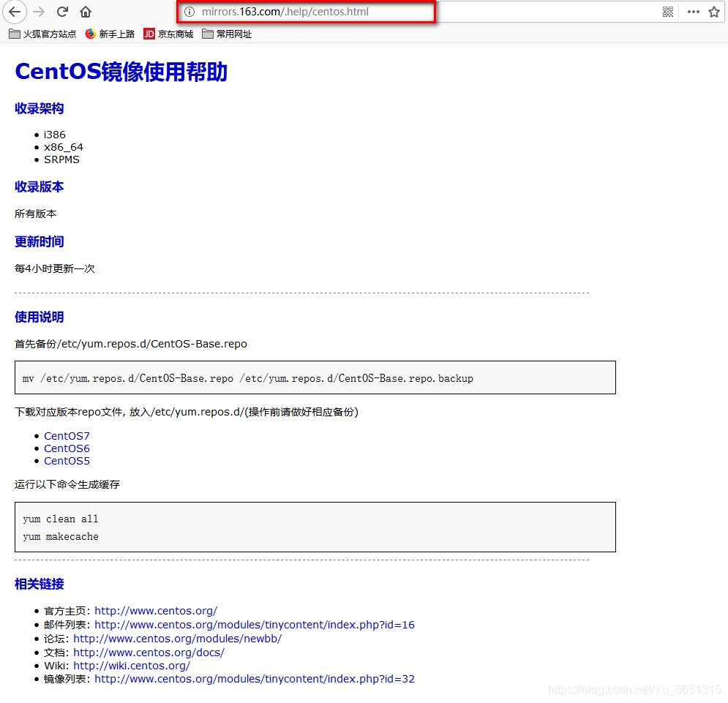Bookmark this page with the star icon

tap(714, 12)
